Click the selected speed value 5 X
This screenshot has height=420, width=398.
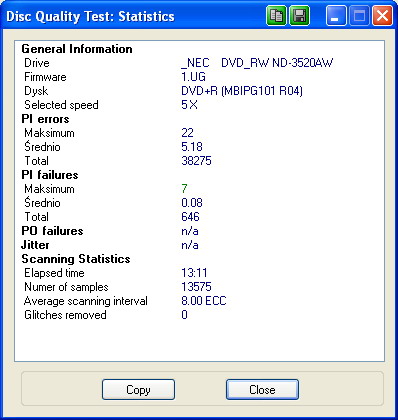[189, 105]
